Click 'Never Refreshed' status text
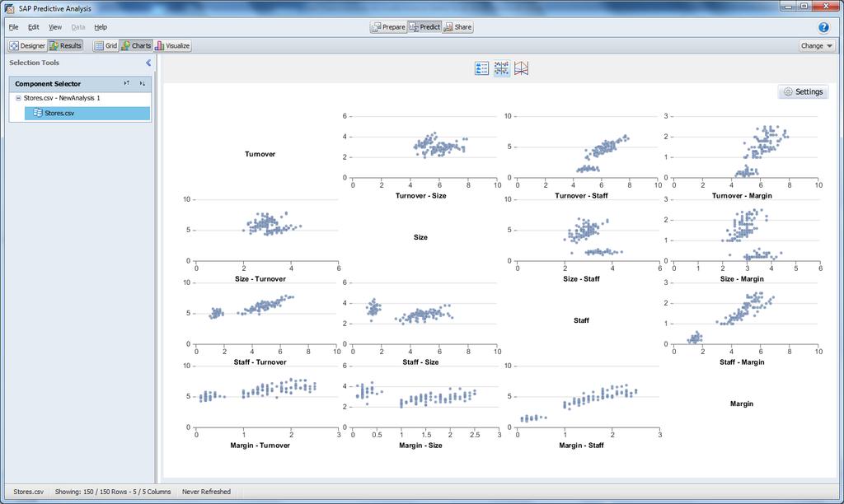This screenshot has height=504, width=844. click(x=206, y=492)
